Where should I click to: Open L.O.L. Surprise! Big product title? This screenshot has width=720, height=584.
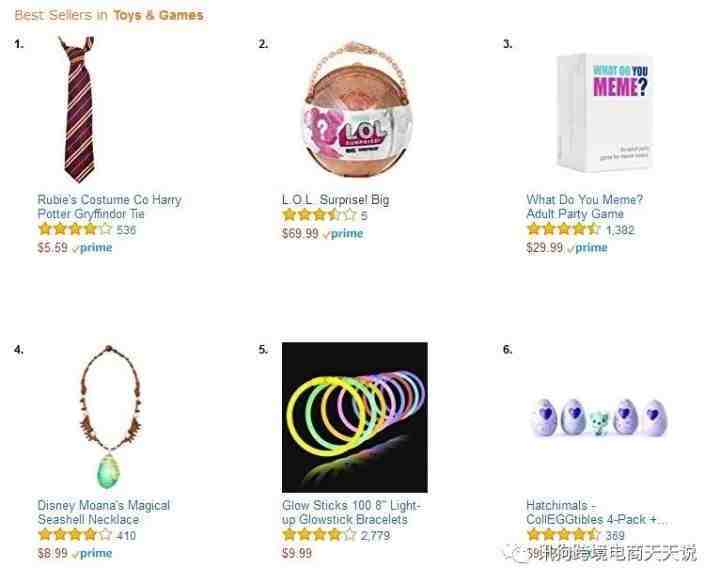click(x=336, y=200)
